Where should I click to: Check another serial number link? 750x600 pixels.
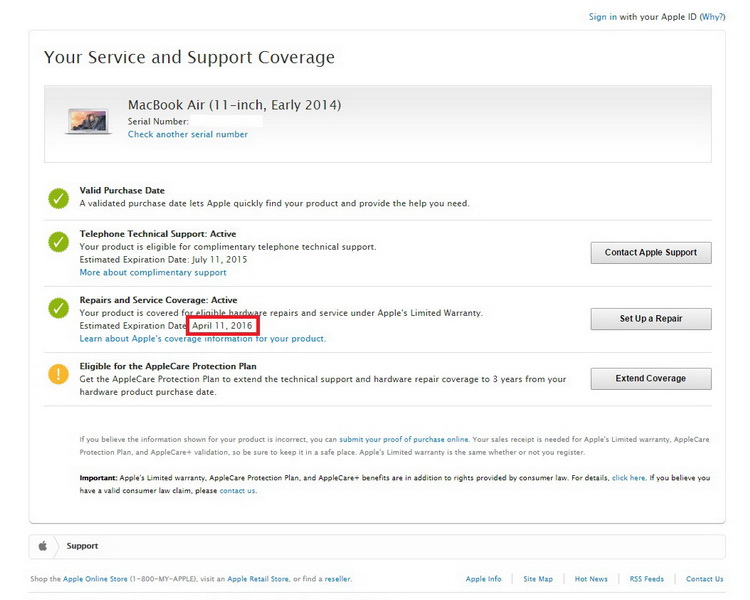(188, 135)
